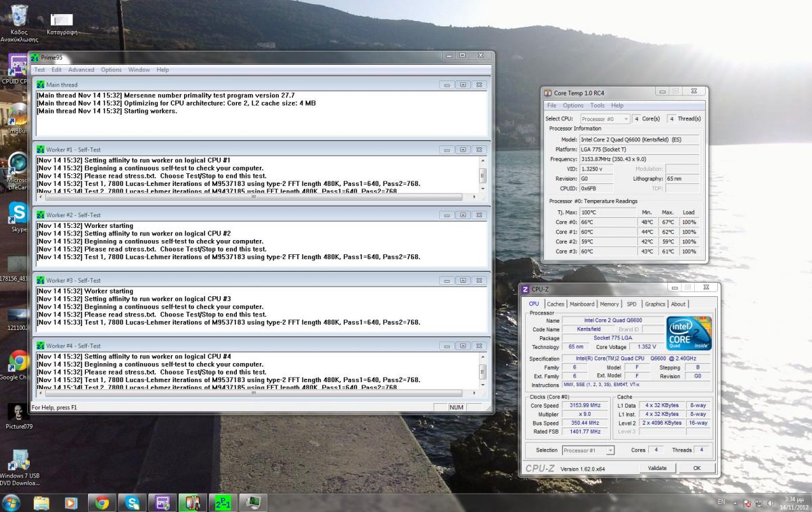Image resolution: width=812 pixels, height=512 pixels.
Task: Switch to Core Temp on the taskbar
Action: (x=192, y=503)
